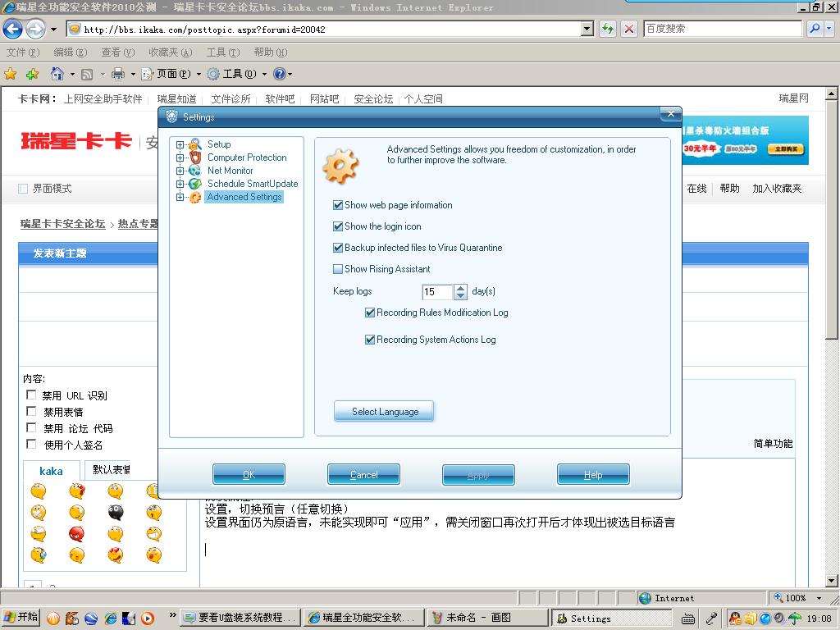This screenshot has width=840, height=630.
Task: Uncheck Show the login icon
Action: [x=338, y=226]
